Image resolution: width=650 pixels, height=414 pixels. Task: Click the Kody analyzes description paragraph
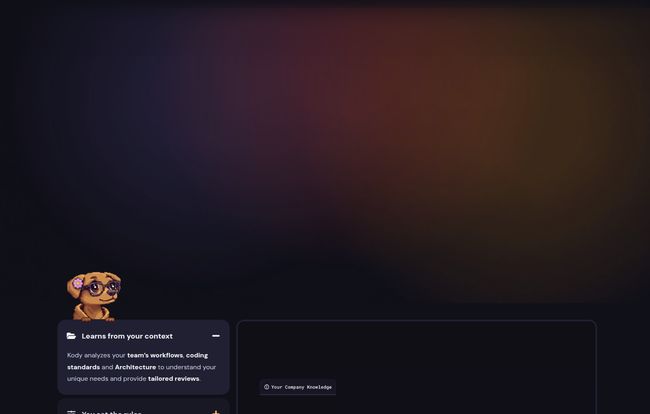[141, 367]
